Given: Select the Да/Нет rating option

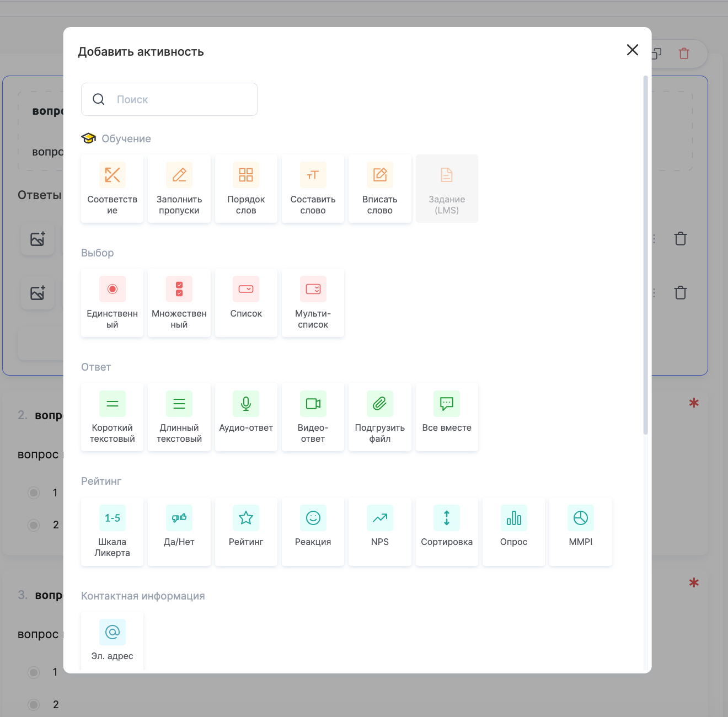Looking at the screenshot, I should point(179,531).
